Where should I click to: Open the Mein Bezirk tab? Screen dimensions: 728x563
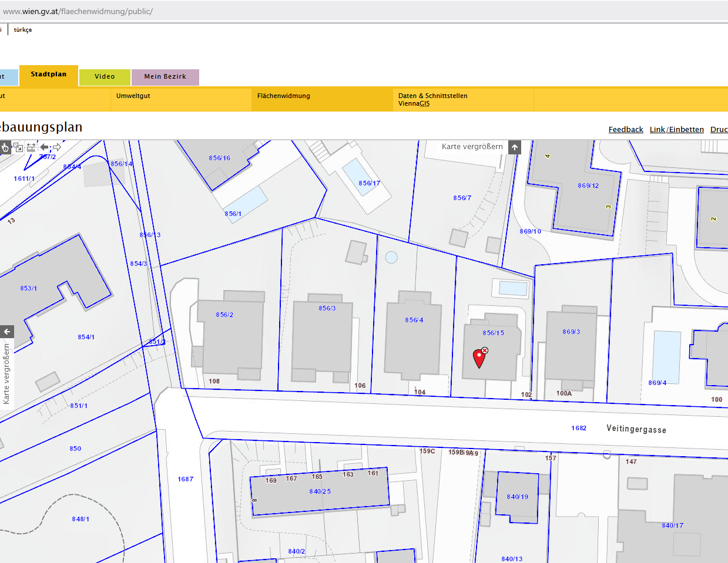165,77
